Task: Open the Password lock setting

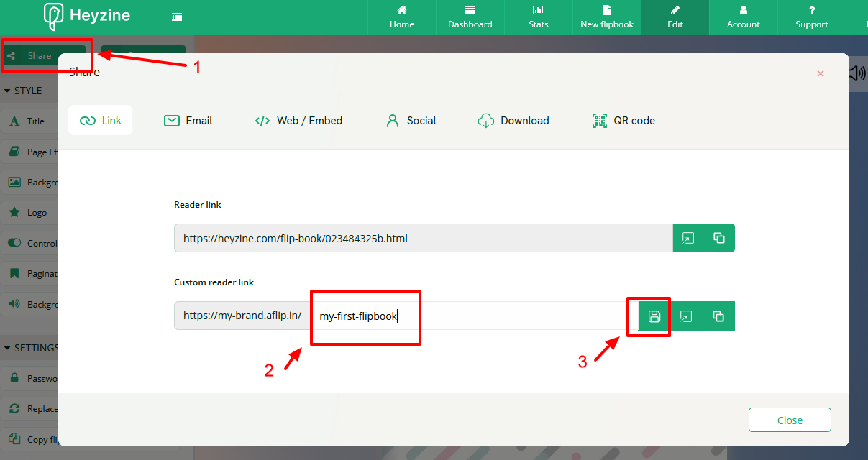Action: click(29, 378)
